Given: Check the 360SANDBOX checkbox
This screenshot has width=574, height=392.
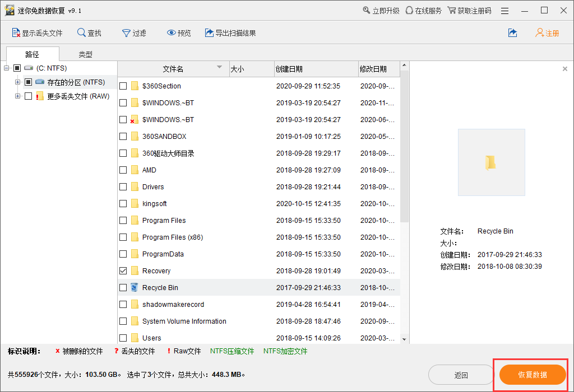Looking at the screenshot, I should [x=123, y=137].
